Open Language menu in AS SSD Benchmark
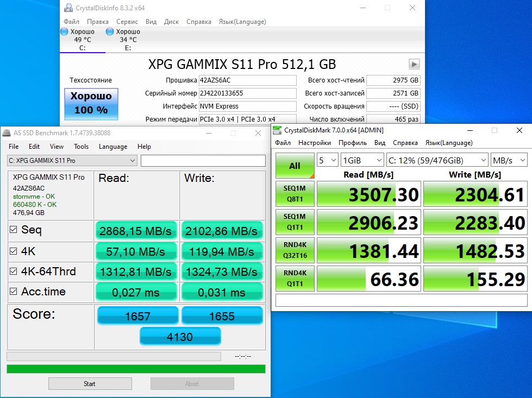The image size is (532, 398). (x=113, y=147)
